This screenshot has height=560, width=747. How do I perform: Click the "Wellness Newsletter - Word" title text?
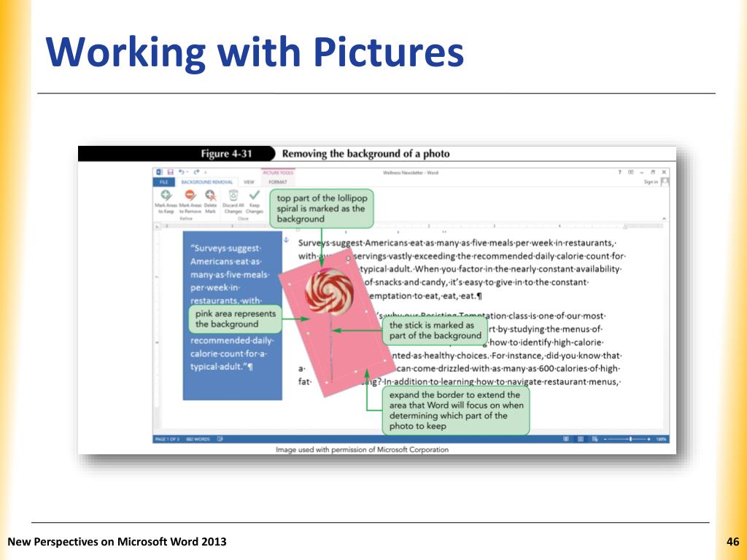click(x=410, y=172)
